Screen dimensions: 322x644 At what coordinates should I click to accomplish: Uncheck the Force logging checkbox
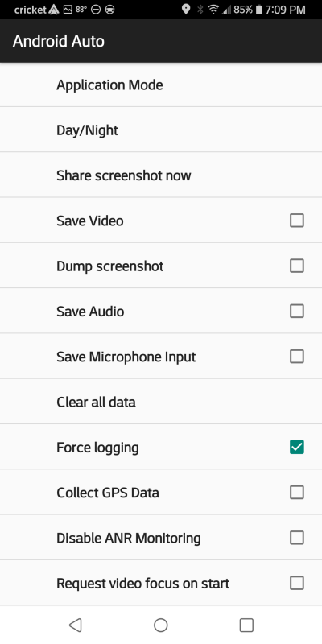pyautogui.click(x=297, y=447)
